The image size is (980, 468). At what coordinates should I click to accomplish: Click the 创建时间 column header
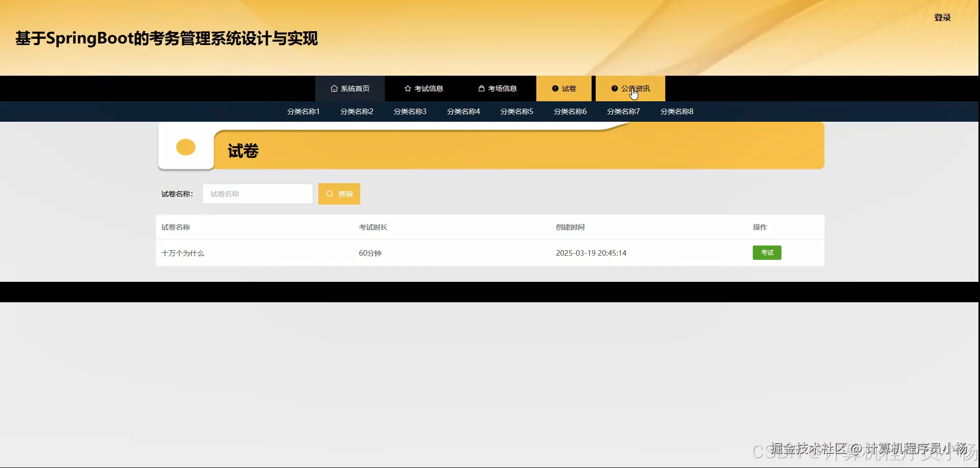570,227
